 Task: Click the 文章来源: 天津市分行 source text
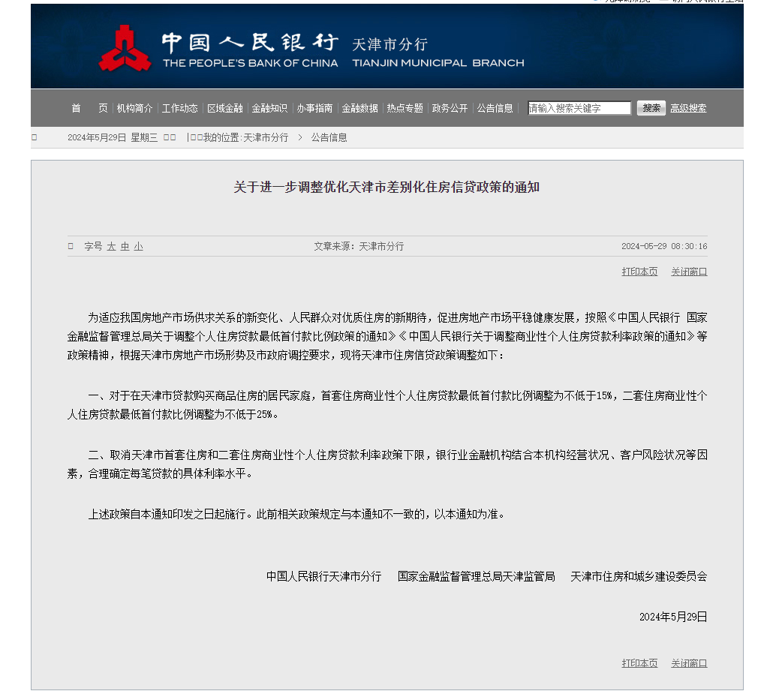pyautogui.click(x=359, y=246)
